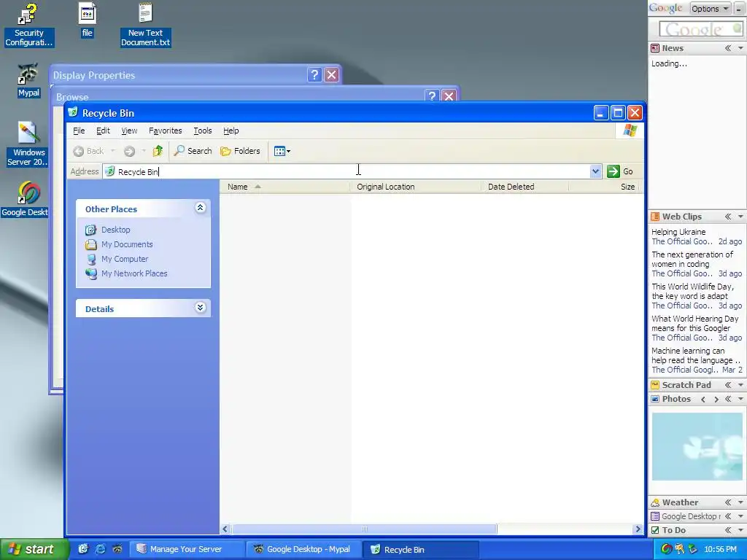The width and height of the screenshot is (747, 560).
Task: Expand the Details panel
Action: pos(201,308)
